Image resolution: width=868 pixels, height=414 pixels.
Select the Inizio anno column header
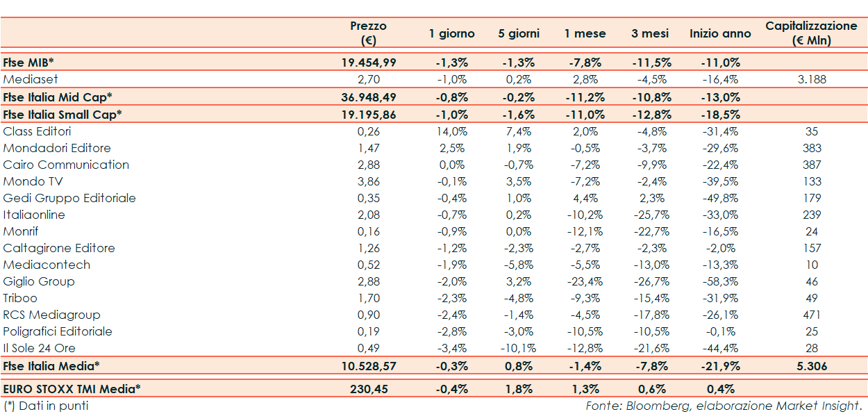[720, 33]
